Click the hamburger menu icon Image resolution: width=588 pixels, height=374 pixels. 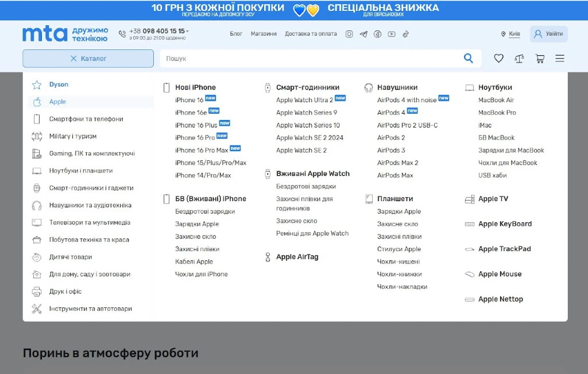point(560,59)
